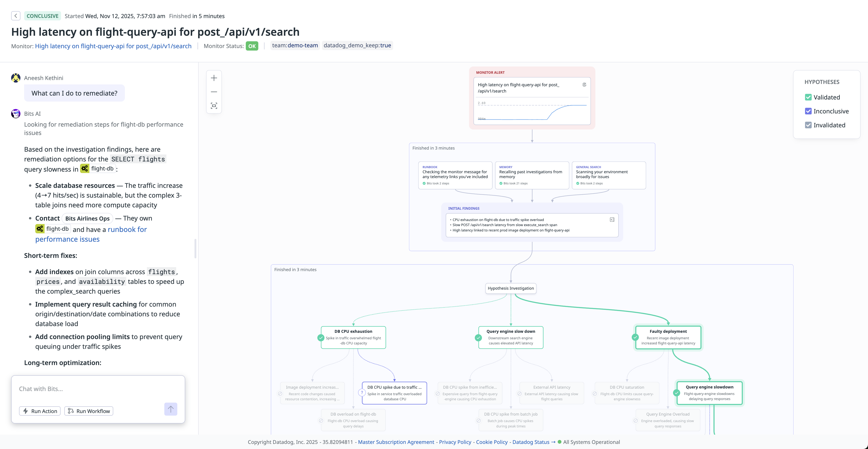The image size is (868, 449).
Task: Click the monitor alert refresh icon
Action: tap(584, 85)
